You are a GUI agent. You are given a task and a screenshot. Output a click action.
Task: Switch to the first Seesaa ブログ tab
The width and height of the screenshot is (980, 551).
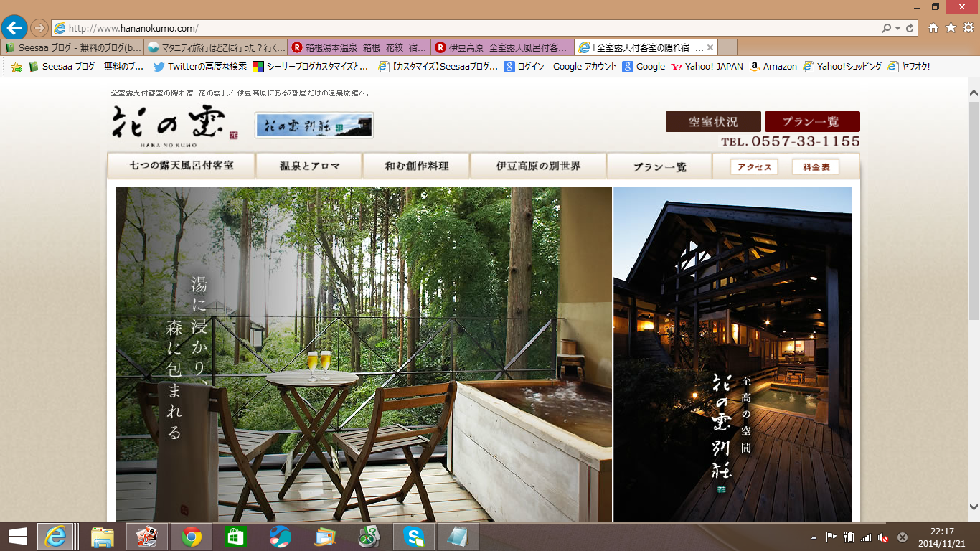click(72, 47)
